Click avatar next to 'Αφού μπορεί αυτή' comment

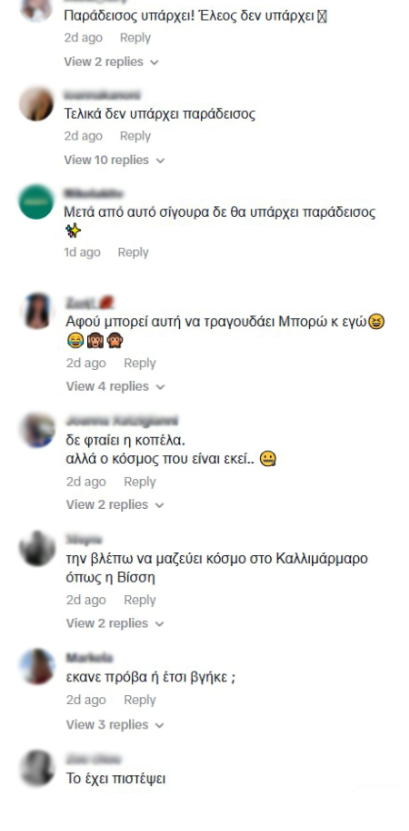tap(37, 311)
